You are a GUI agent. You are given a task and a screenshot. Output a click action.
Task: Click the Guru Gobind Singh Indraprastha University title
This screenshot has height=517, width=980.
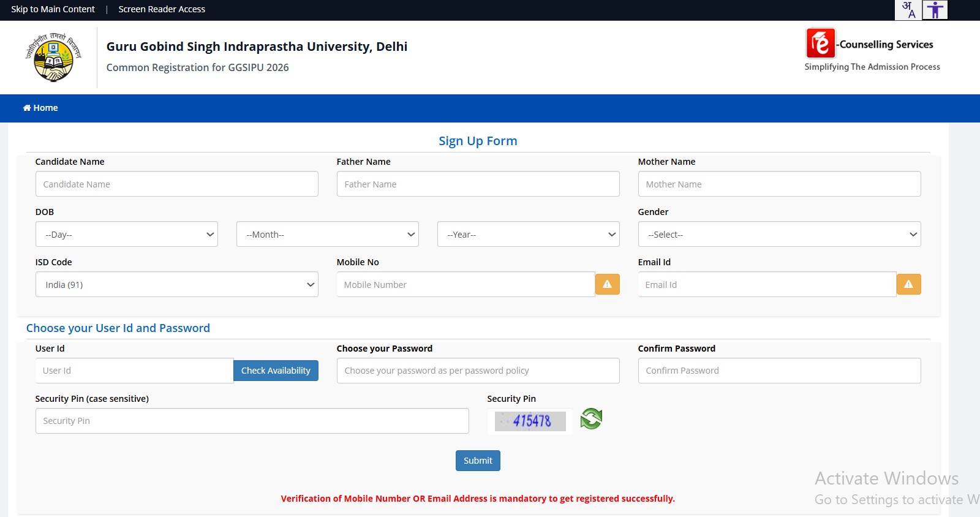[257, 47]
